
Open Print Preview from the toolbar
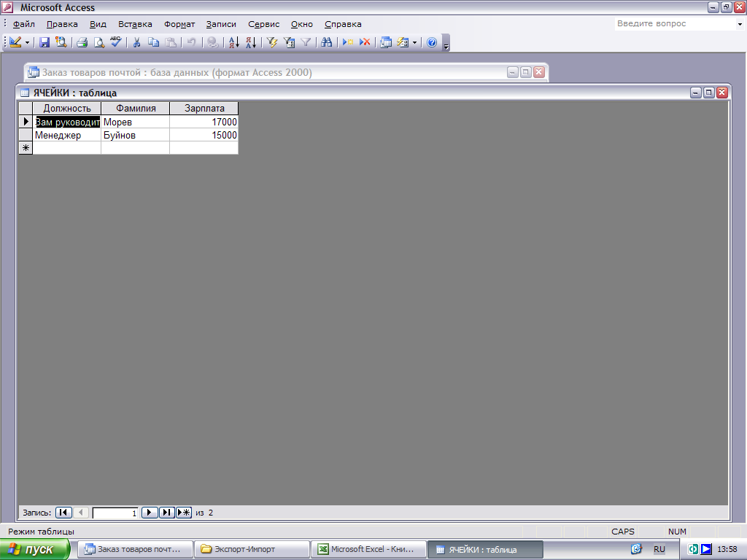pos(98,42)
